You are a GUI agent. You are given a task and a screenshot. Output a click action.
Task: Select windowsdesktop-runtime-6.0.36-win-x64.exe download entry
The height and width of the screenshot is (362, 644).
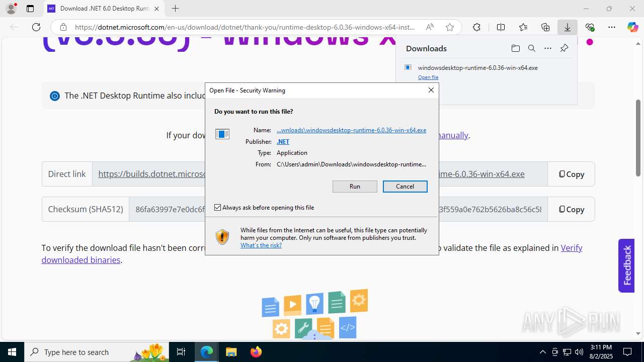click(477, 67)
